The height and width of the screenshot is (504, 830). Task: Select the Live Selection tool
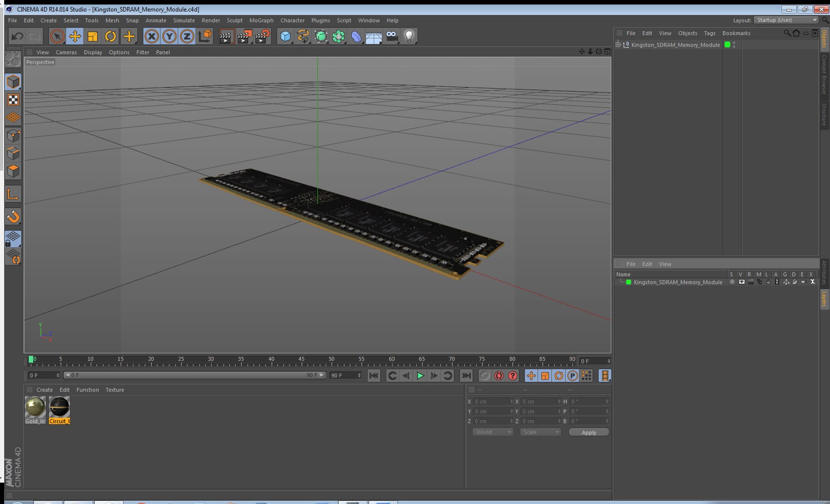point(57,36)
